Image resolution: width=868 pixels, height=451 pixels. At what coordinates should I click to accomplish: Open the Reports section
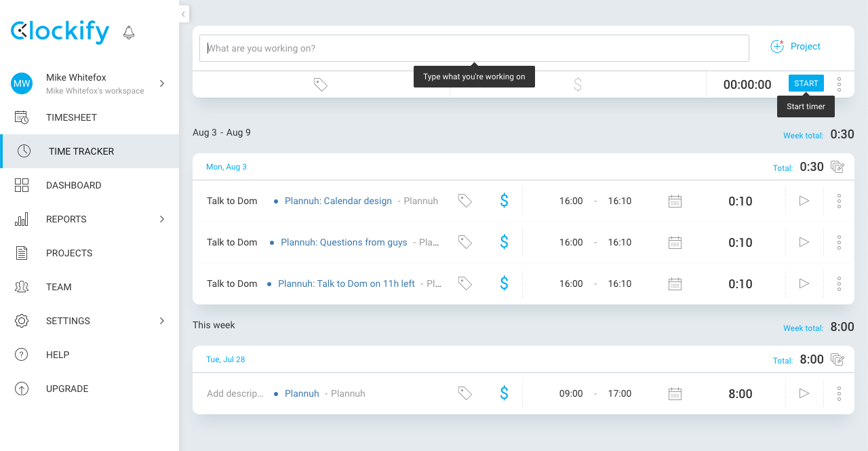tap(90, 219)
